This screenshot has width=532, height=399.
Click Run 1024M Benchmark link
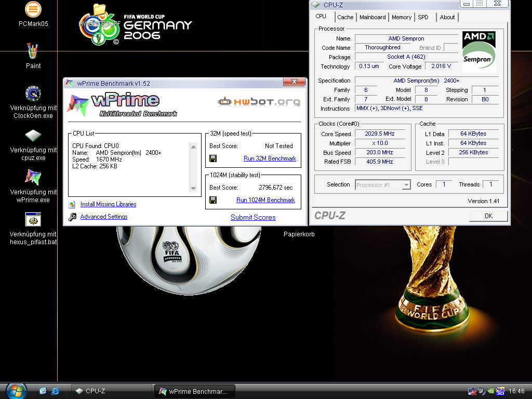click(265, 200)
